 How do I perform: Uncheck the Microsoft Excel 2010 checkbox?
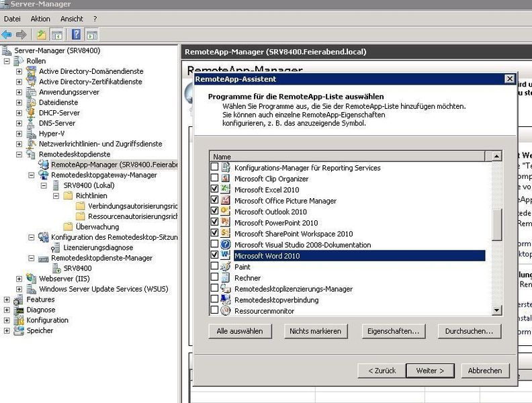coord(214,189)
